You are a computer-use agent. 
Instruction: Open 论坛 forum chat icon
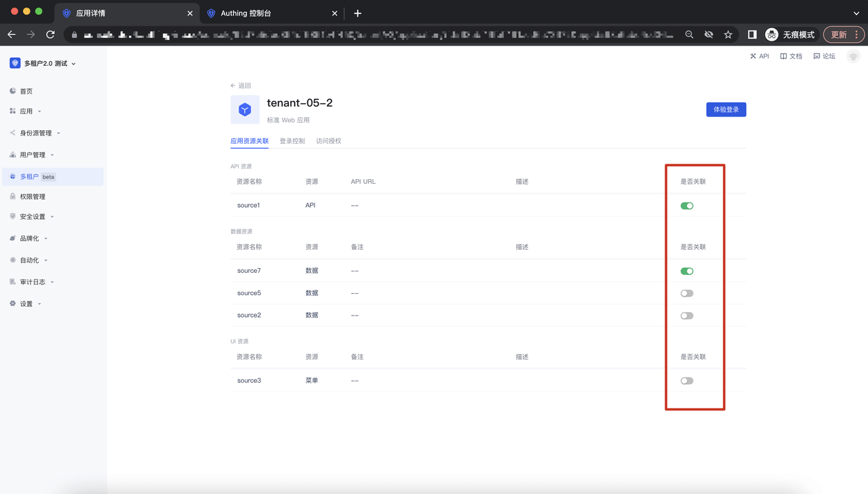tap(816, 56)
